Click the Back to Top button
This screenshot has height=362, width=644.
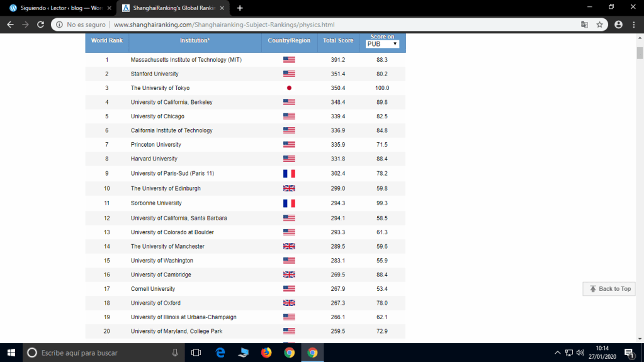[609, 288]
